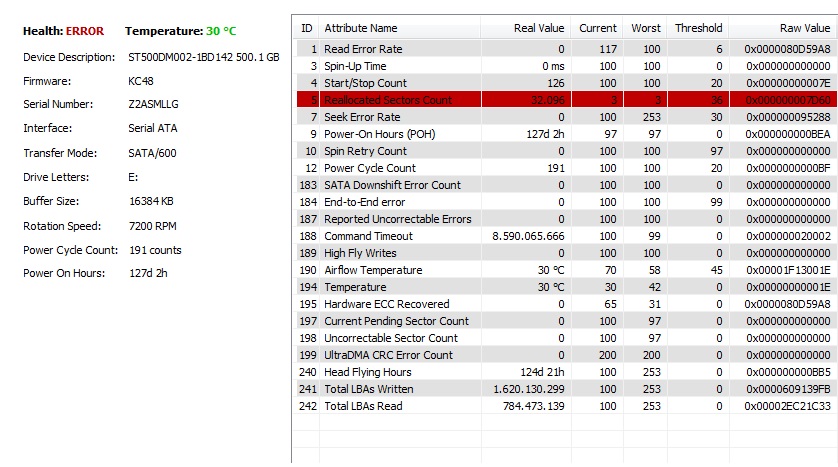
Task: Select the Uncorrectable Sector Count attribute
Action: point(565,338)
